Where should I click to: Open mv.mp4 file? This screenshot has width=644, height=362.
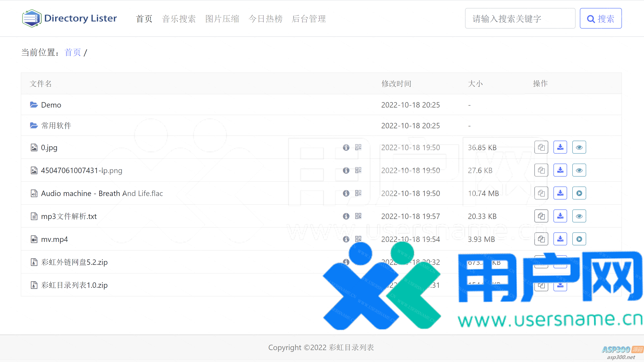(54, 239)
